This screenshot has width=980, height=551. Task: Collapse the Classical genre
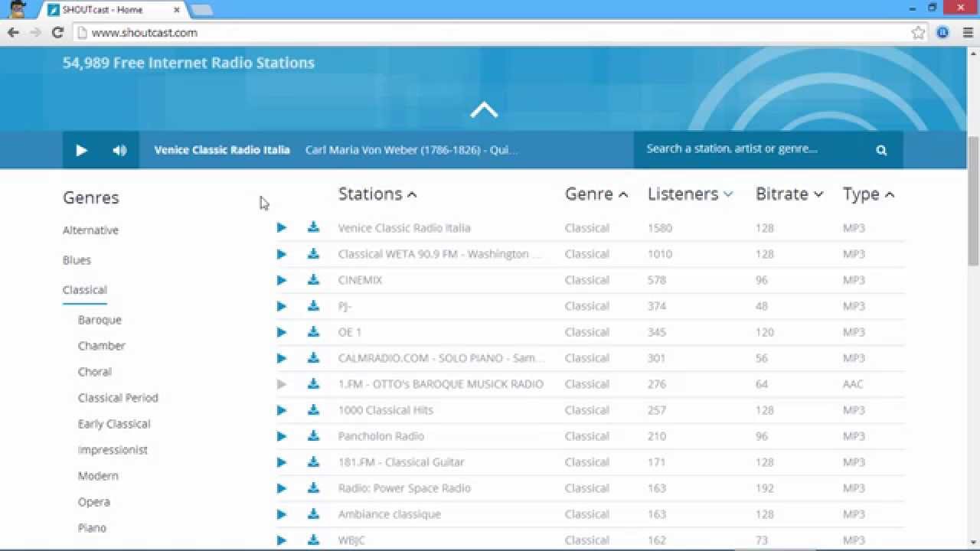tap(85, 290)
